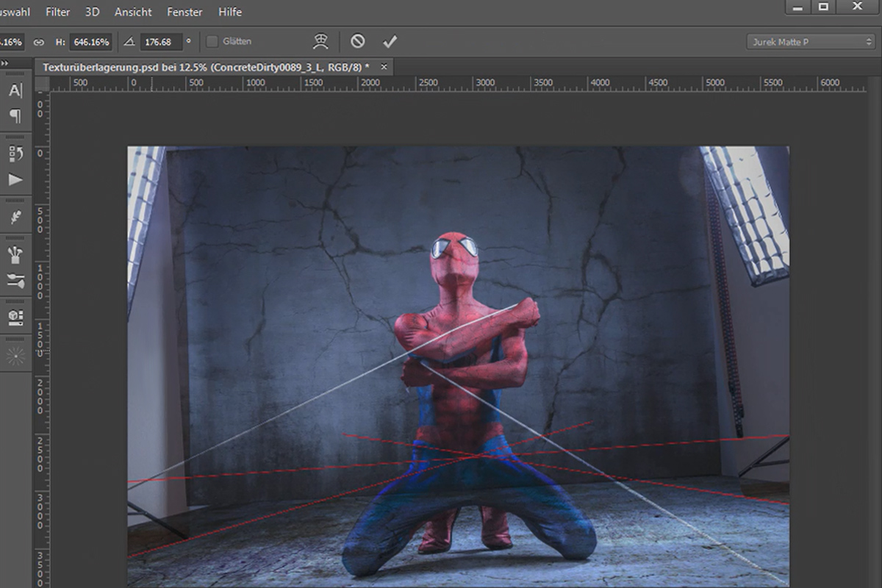Open the Jurek Matte P workspace dropdown
This screenshot has height=588, width=882.
[x=810, y=42]
